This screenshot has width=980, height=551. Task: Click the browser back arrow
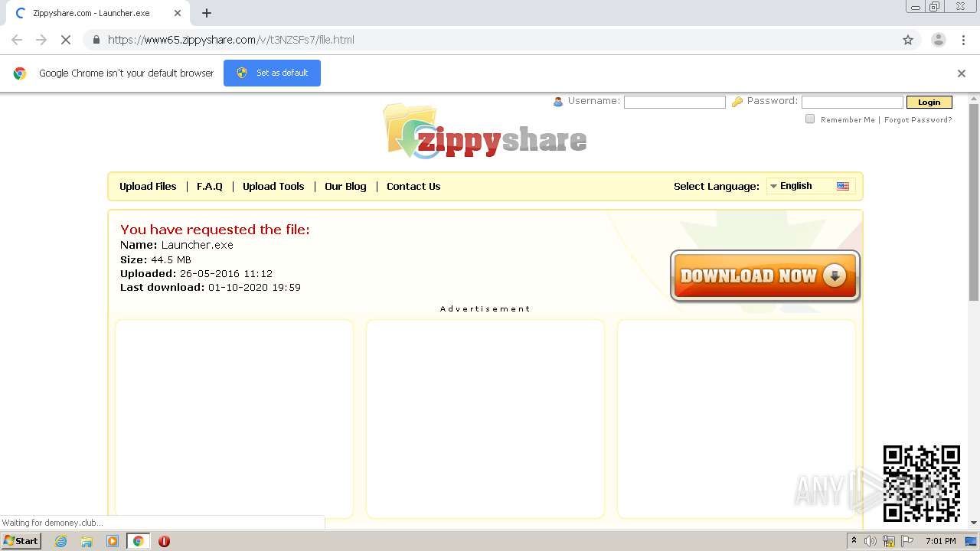coord(17,40)
